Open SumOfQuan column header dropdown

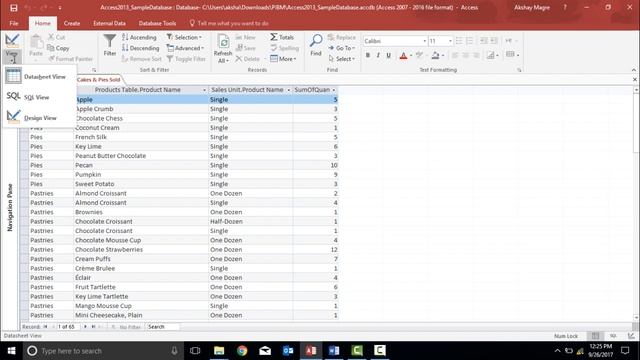[x=333, y=90]
